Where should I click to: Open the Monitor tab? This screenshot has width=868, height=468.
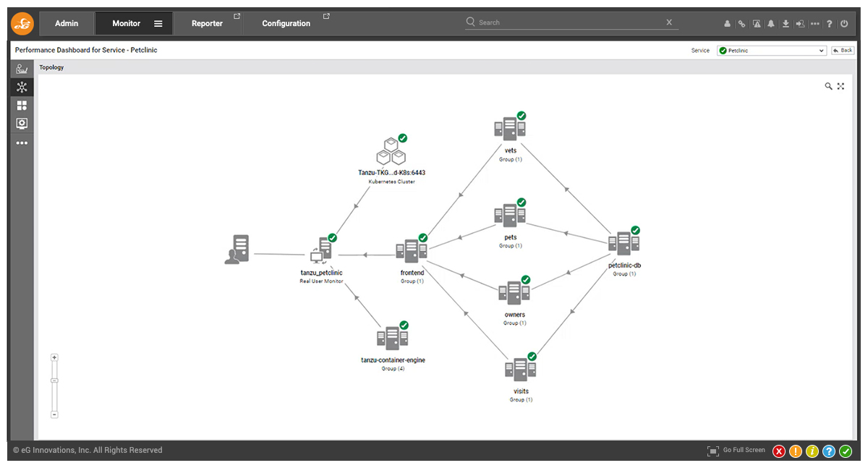tap(126, 23)
